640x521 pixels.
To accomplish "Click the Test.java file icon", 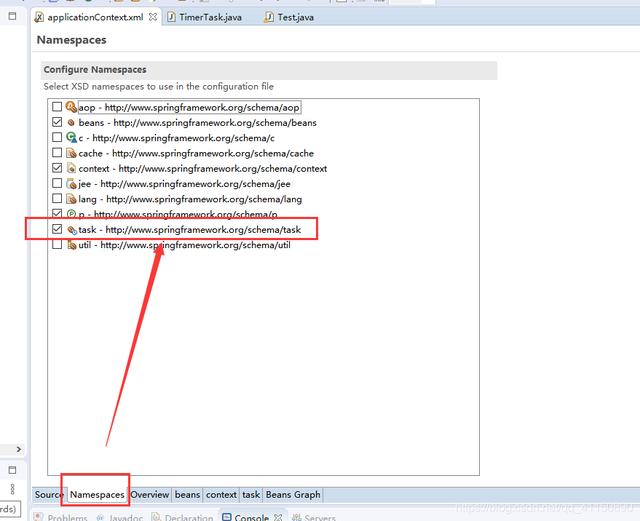I will [269, 17].
